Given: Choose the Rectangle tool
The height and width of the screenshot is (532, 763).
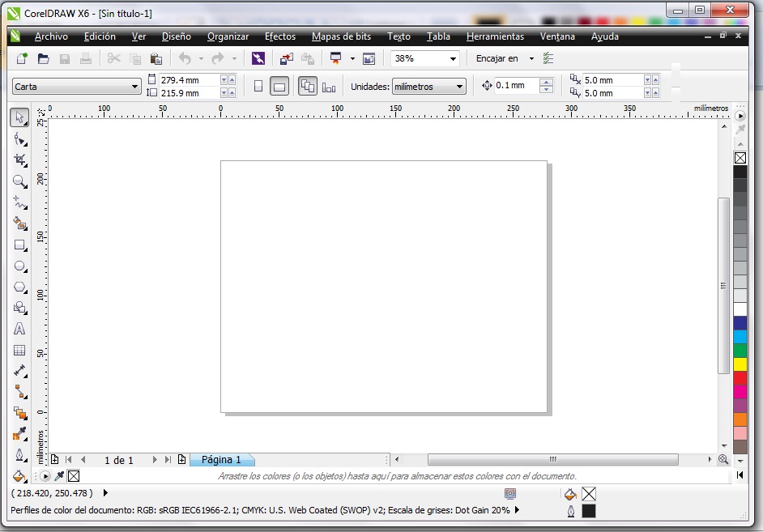Looking at the screenshot, I should point(19,245).
